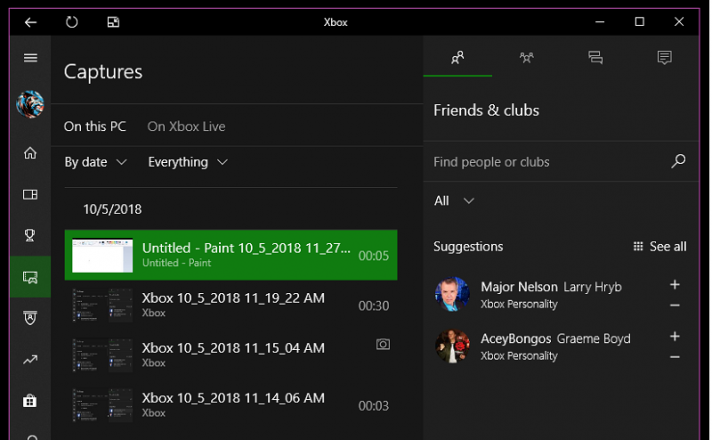
Task: Select the Xbox 11_19_22 AM capture
Action: [x=231, y=305]
